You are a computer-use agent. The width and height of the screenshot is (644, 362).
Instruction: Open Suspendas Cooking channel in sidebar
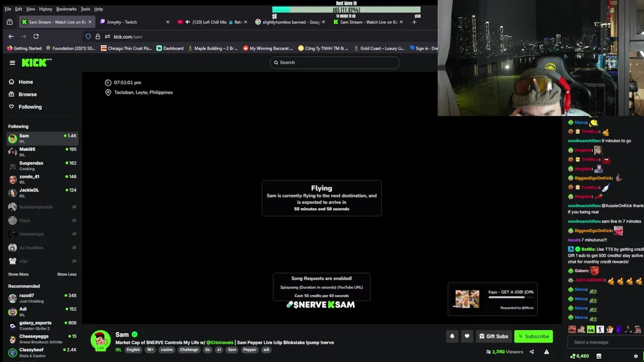[42, 165]
